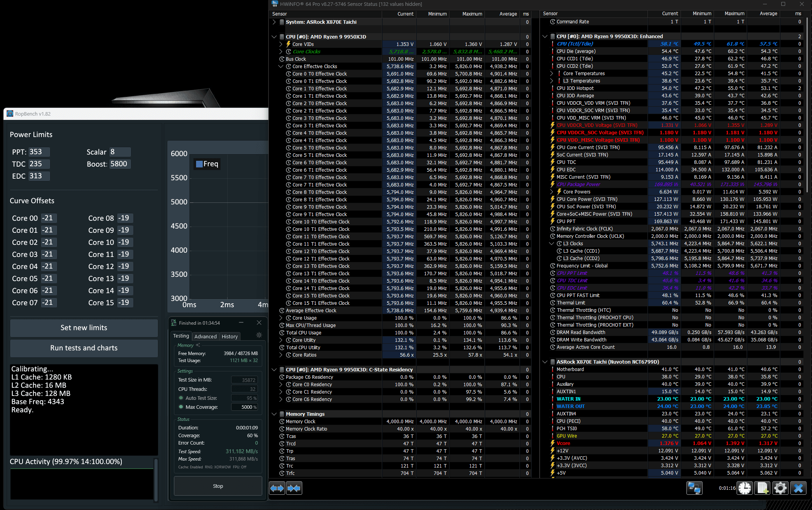Switch to the Advanced tab
Screen dimensions: 812x510
coord(205,336)
